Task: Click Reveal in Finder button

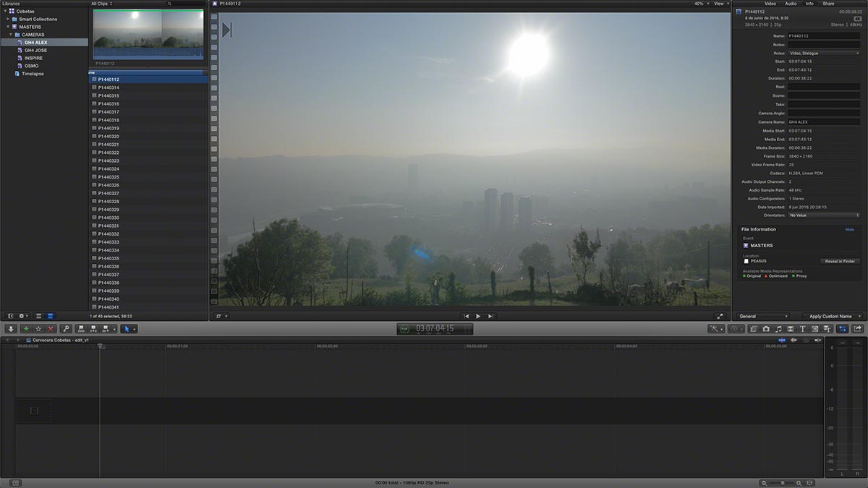Action: point(840,261)
